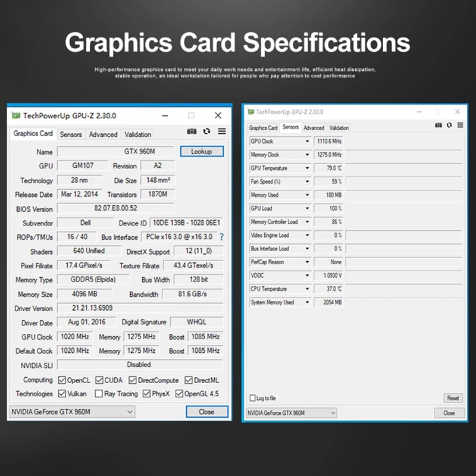This screenshot has height=476, width=476.
Task: Click camera icon in Sensors window
Action: 439,125
